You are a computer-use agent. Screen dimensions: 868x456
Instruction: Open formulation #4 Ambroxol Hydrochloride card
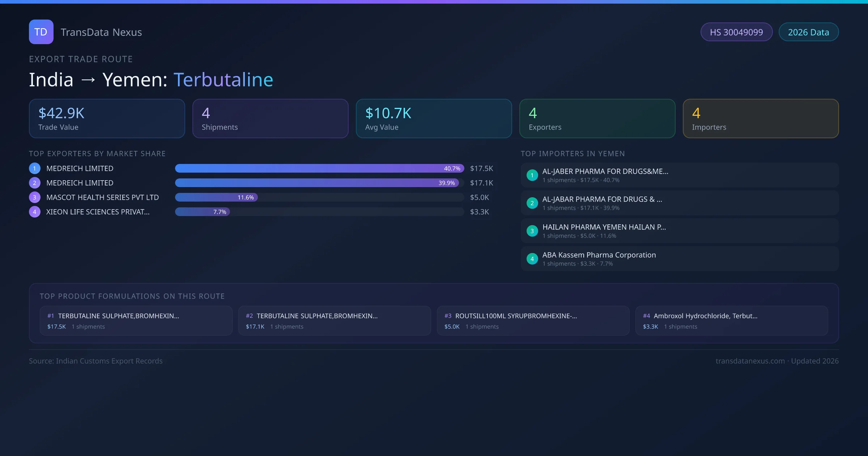731,321
